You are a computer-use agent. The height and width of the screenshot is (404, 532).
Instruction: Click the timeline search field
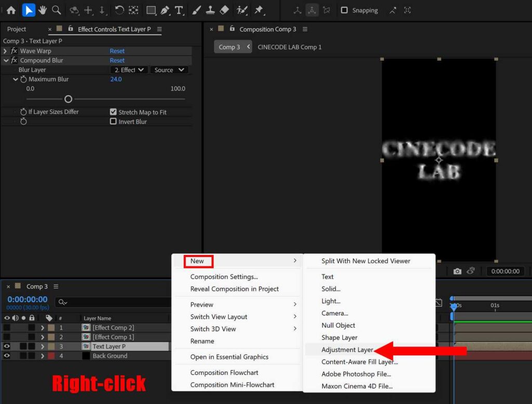point(114,302)
